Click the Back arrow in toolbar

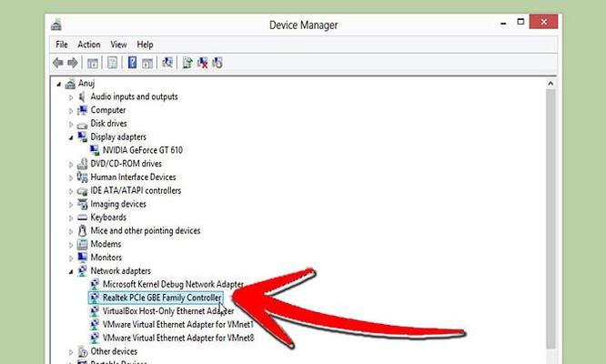(58, 63)
